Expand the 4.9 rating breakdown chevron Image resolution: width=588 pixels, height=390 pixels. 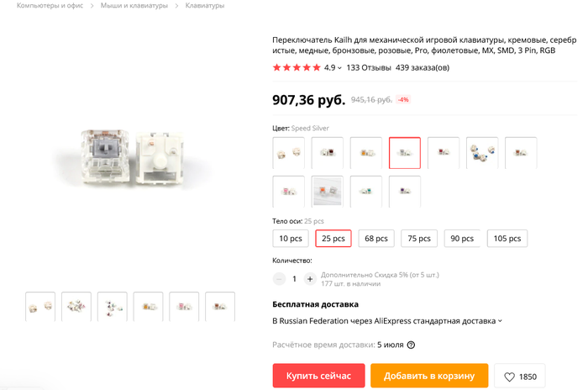click(x=339, y=68)
